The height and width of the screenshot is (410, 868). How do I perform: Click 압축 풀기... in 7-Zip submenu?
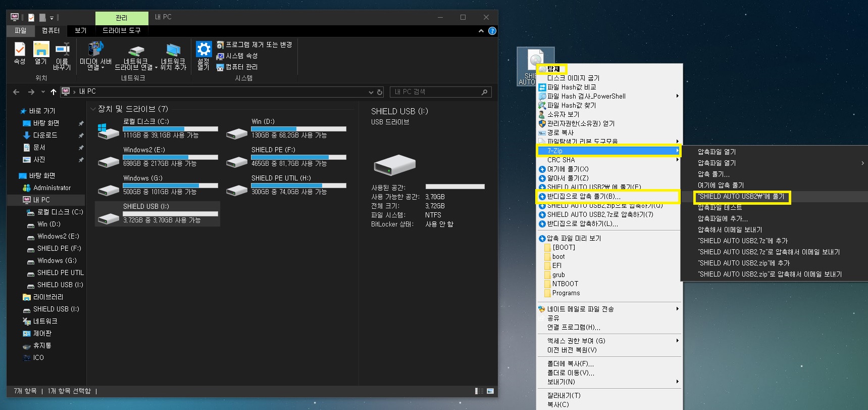[713, 174]
